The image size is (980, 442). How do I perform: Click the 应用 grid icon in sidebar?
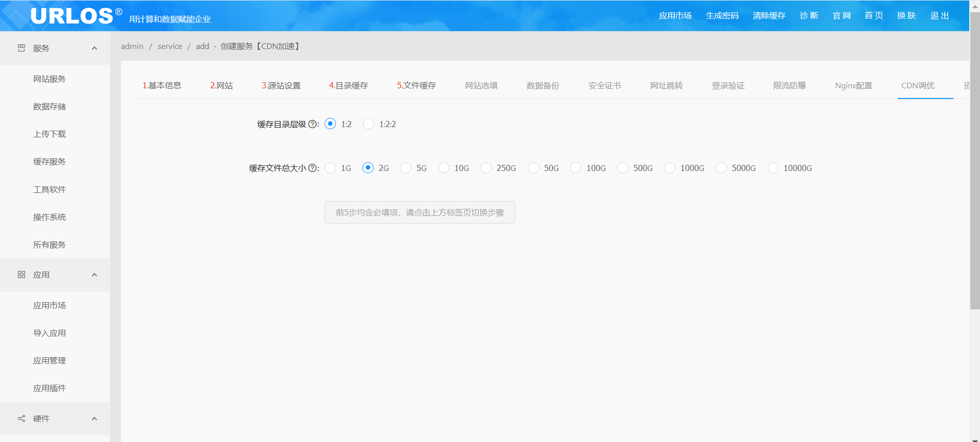coord(21,275)
